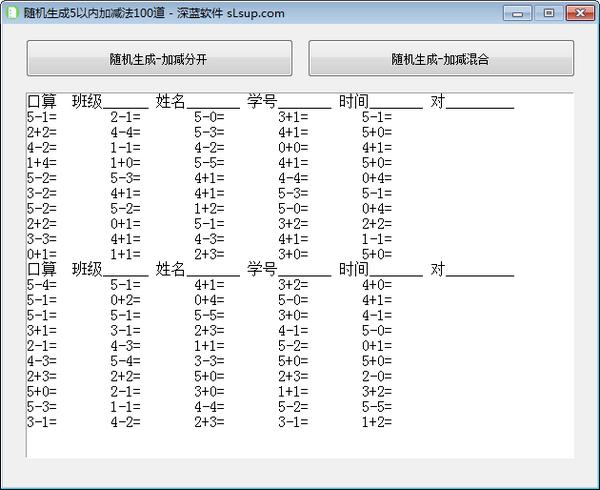Click the 对 blank in the first worksheet header
The height and width of the screenshot is (490, 600).
480,102
